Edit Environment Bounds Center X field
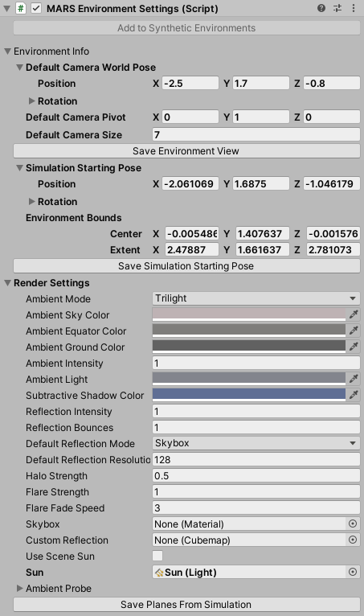 (191, 234)
